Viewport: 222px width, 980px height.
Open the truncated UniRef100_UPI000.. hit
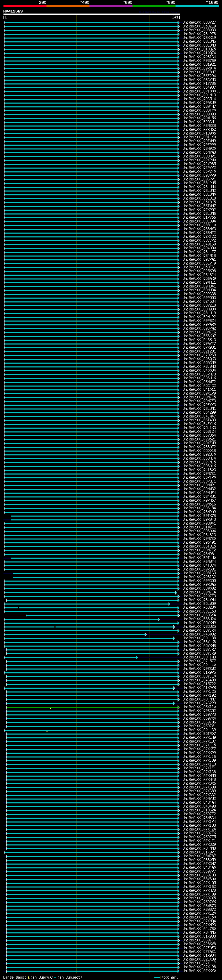[x=201, y=91]
